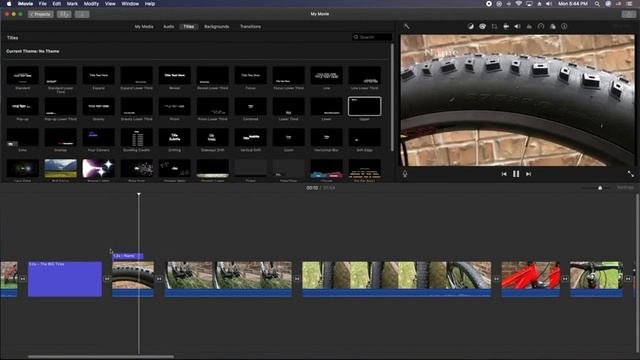Go back to Projects
The width and height of the screenshot is (640, 360).
(40, 14)
